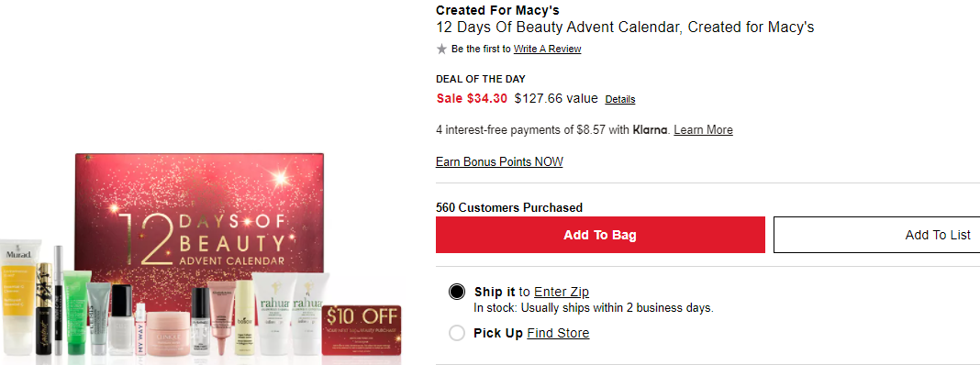Open the Details link beside value price
The width and height of the screenshot is (980, 365).
(620, 99)
